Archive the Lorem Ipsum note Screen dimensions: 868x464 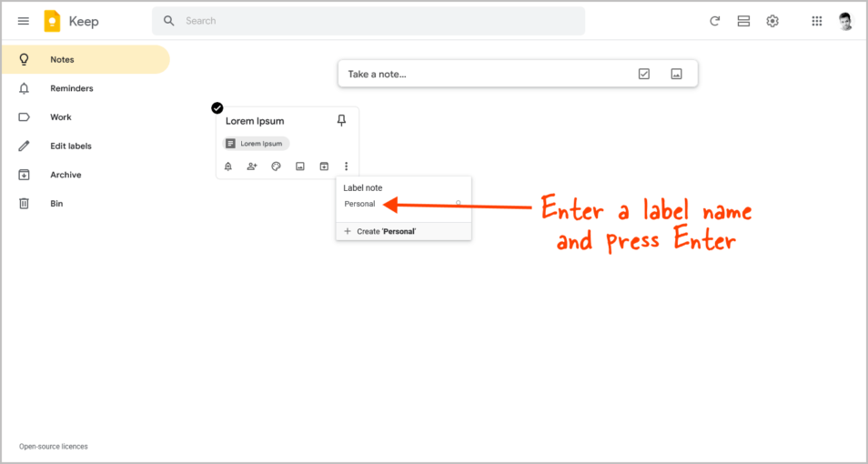pos(324,166)
